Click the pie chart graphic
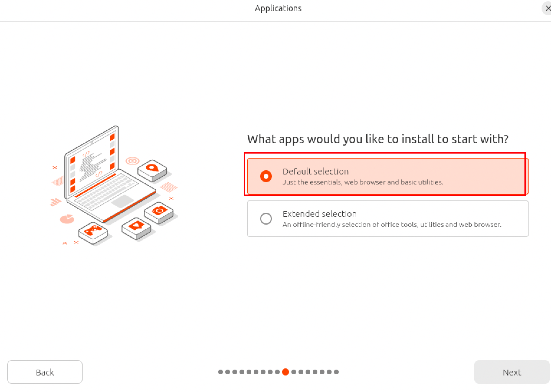Image resolution: width=551 pixels, height=392 pixels. (x=67, y=219)
